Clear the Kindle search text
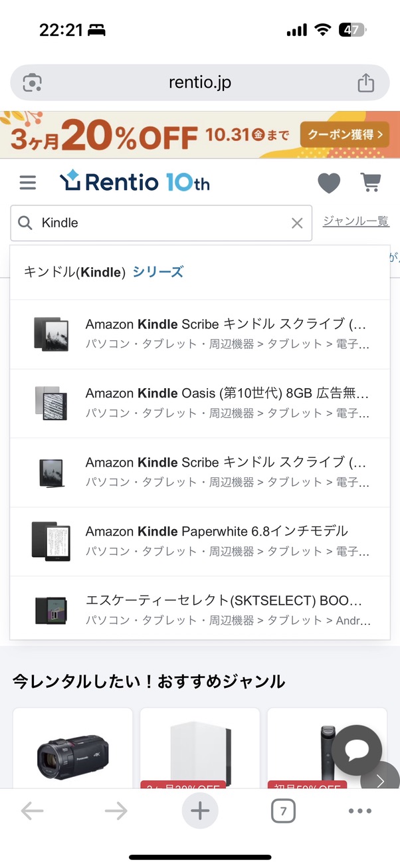Screen dimensions: 400x868 tap(297, 223)
